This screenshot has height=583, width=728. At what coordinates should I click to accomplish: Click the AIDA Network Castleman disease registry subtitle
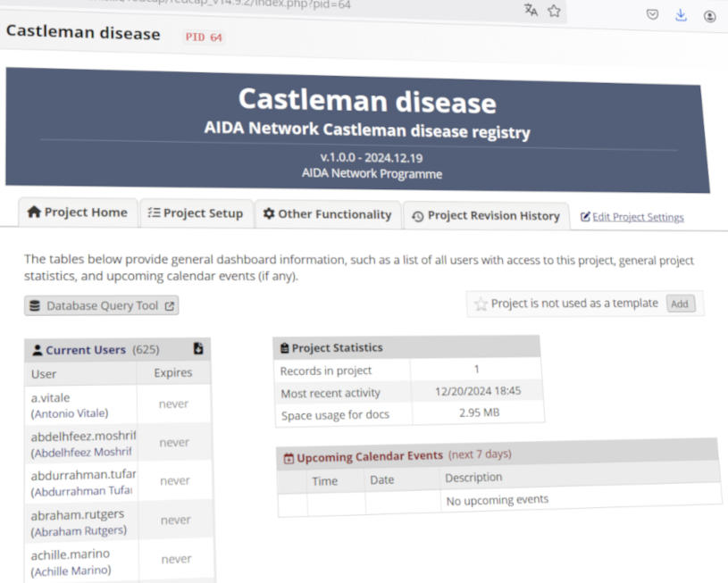[367, 129]
